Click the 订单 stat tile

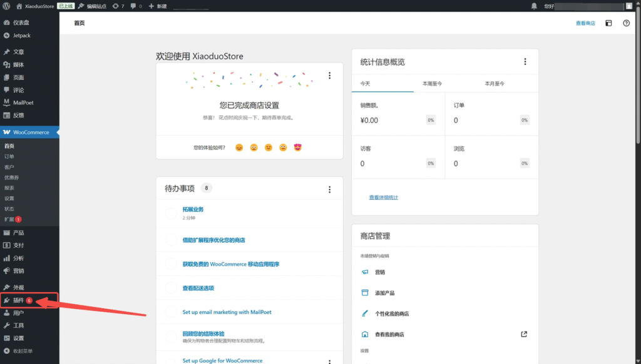[492, 114]
